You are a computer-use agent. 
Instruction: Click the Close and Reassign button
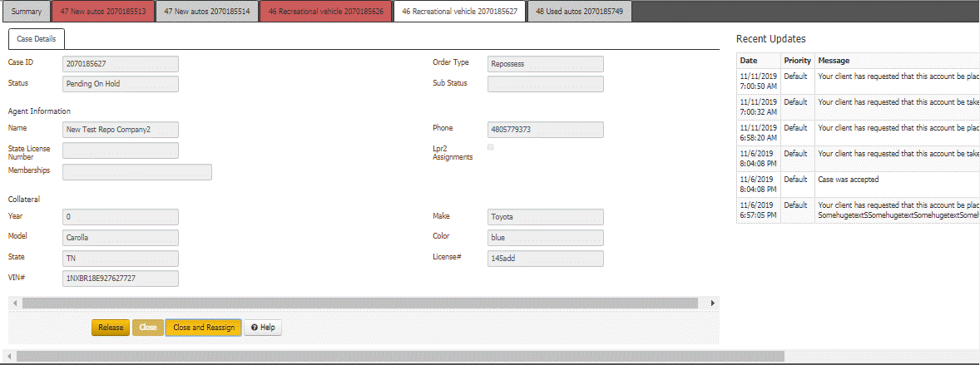(x=204, y=328)
